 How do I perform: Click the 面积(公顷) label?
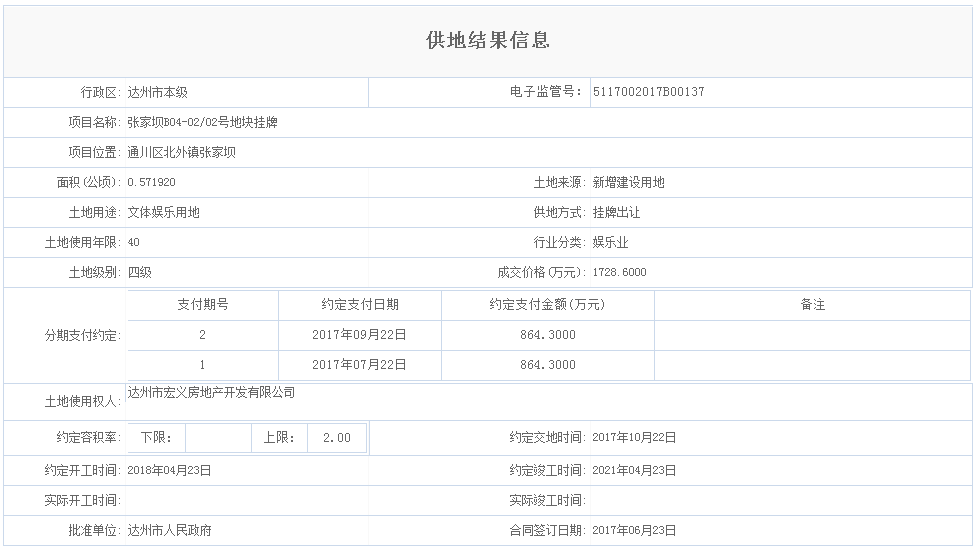89,182
